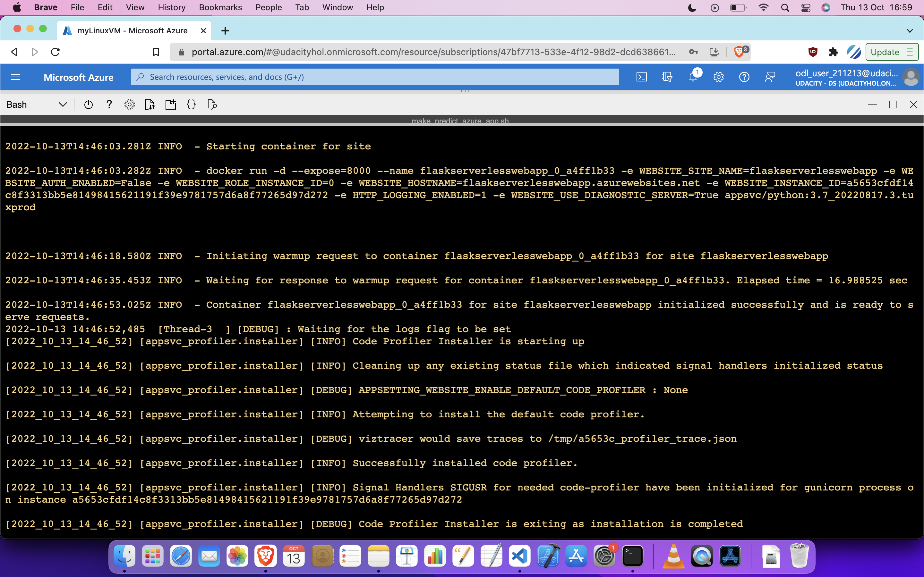
Task: Select the Bash shell dropdown
Action: [35, 105]
